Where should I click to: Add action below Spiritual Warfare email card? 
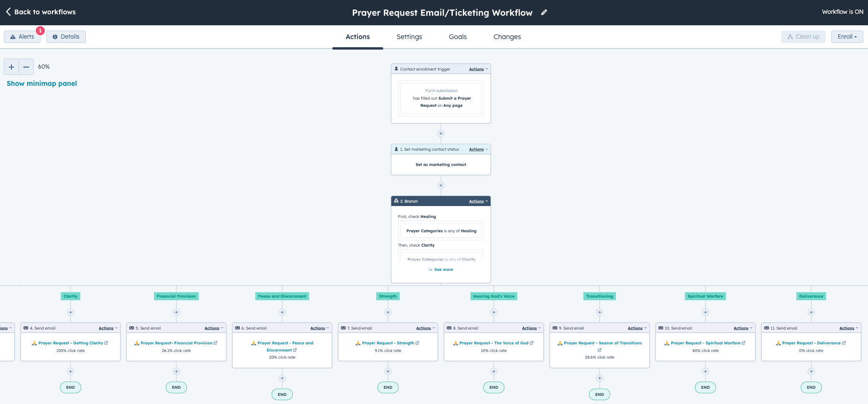(705, 372)
